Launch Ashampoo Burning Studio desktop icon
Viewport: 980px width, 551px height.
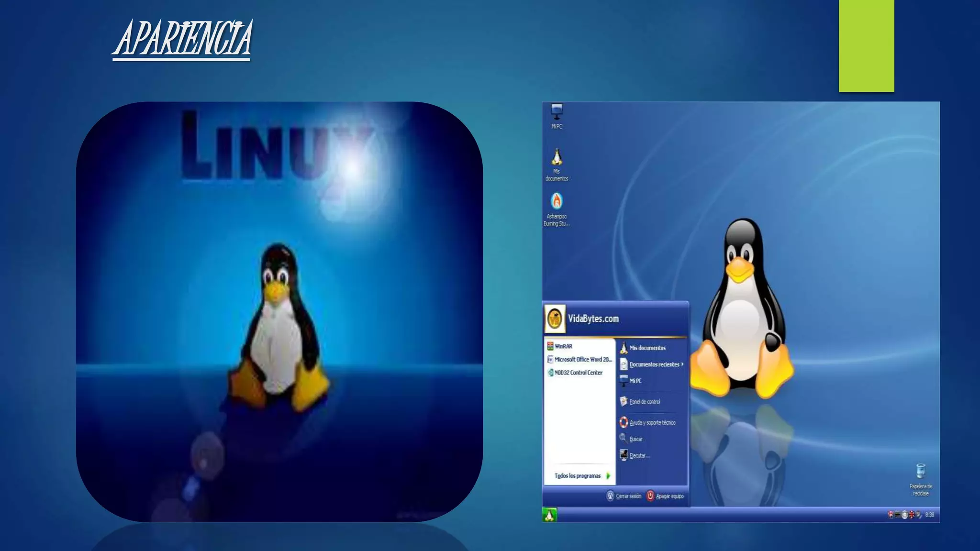tap(557, 201)
